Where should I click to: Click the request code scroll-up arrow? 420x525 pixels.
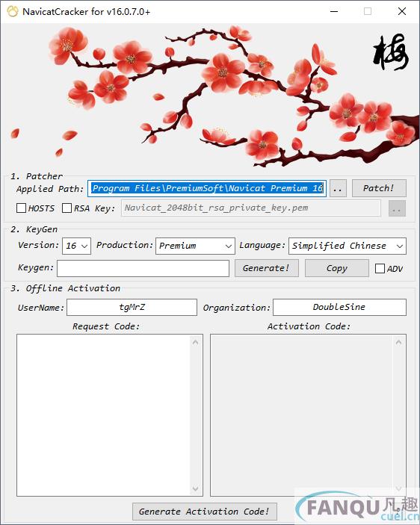(196, 342)
